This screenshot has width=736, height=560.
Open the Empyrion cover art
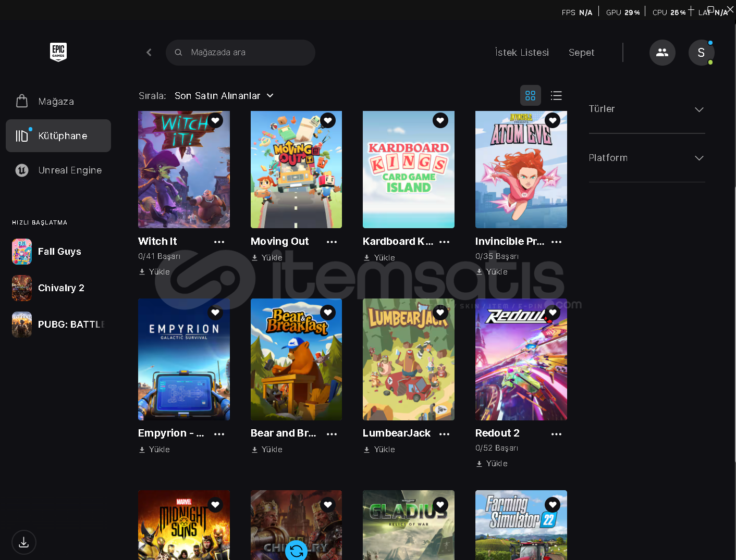tap(184, 359)
